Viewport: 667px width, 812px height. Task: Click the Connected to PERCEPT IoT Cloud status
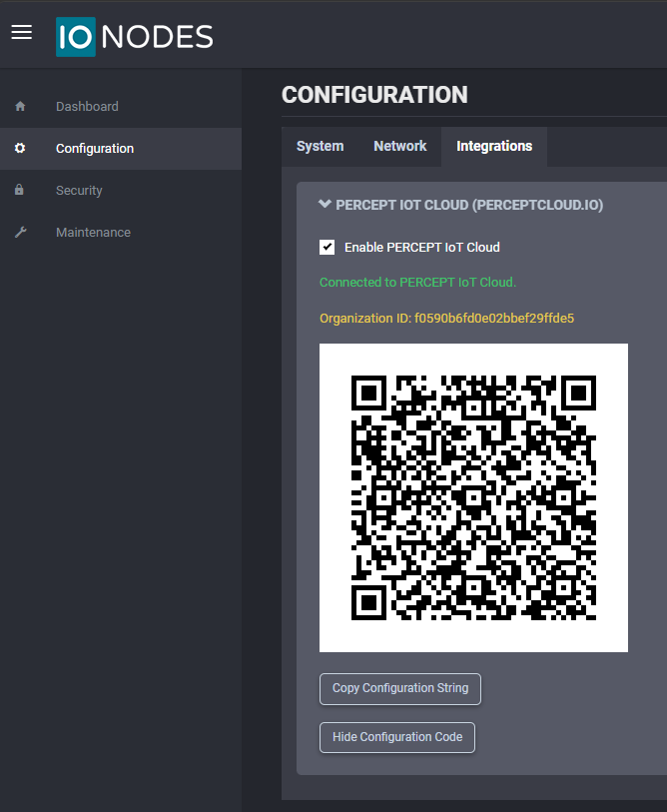click(418, 283)
